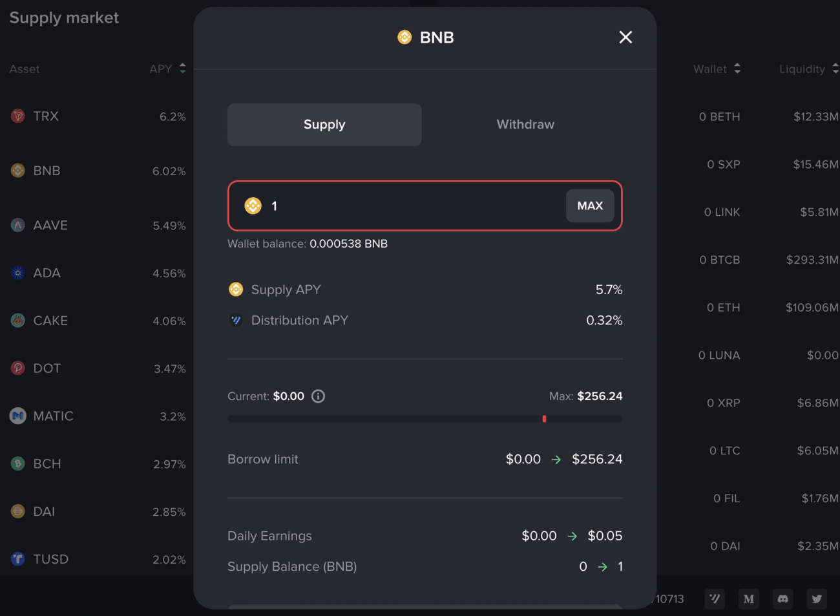Switch to the Supply tab
840x616 pixels.
coord(324,125)
